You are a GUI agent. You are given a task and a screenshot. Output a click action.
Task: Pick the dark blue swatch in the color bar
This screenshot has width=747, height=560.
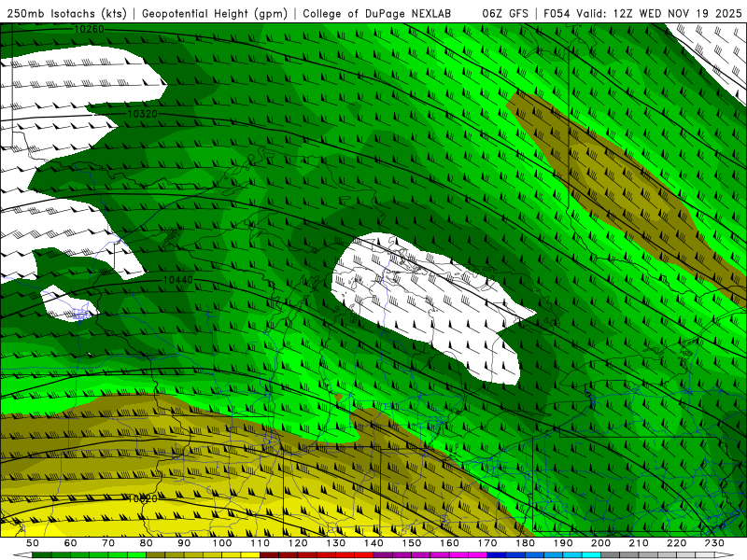click(496, 554)
